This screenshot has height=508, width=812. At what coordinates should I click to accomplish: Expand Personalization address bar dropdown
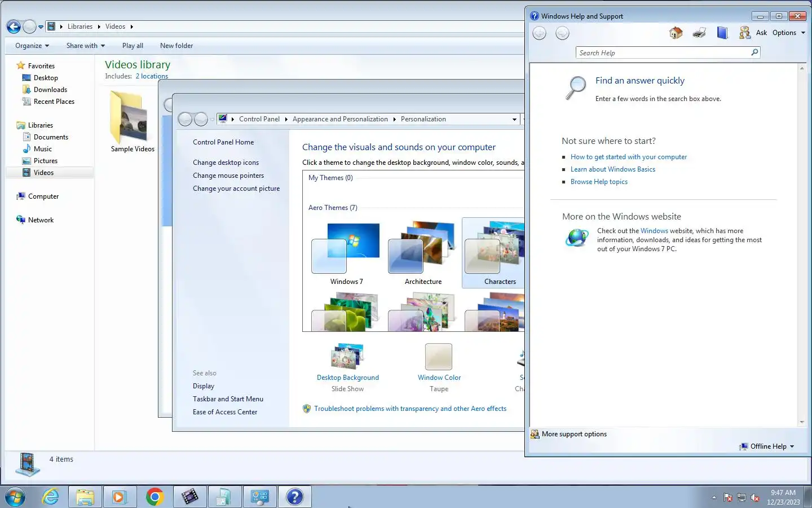514,119
